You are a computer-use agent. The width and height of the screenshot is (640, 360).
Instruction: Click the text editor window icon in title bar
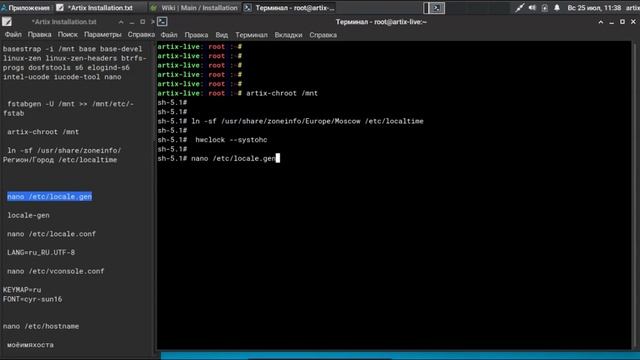click(x=7, y=22)
